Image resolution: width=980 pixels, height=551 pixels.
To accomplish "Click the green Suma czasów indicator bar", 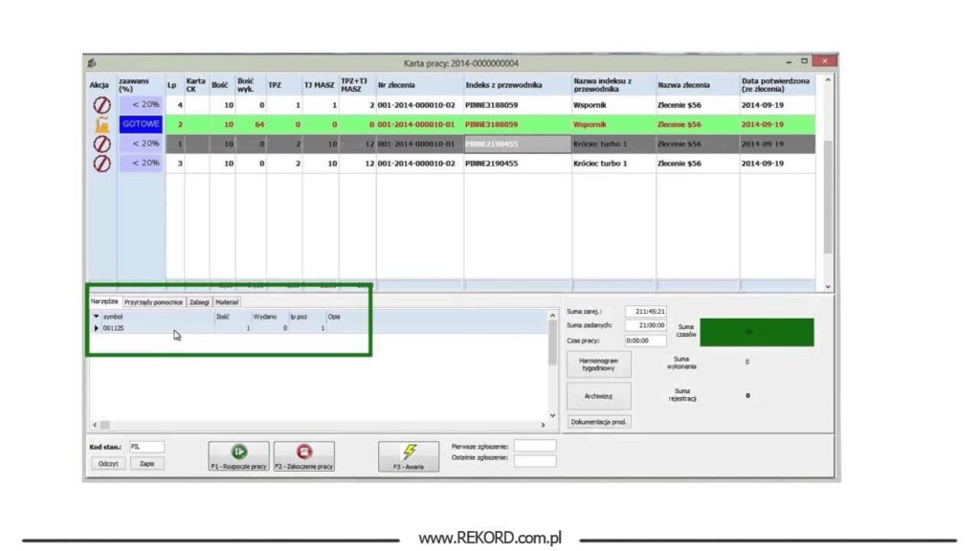I will tap(756, 331).
